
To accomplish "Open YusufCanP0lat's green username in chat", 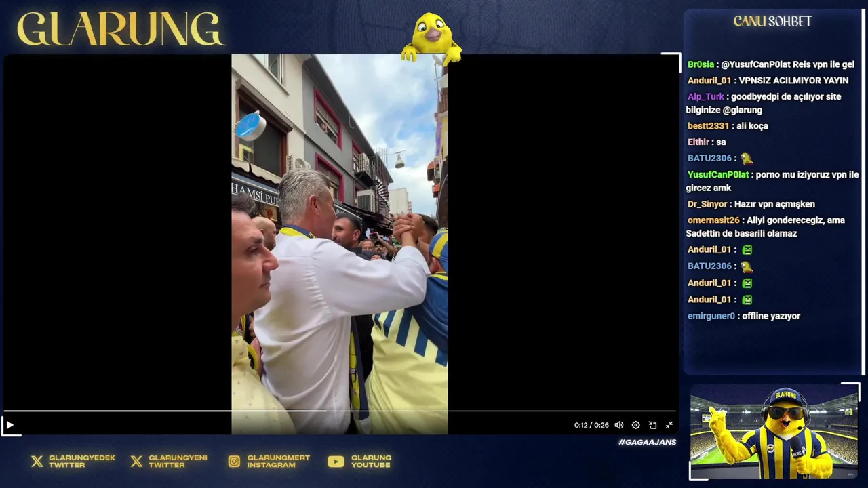I will pyautogui.click(x=718, y=174).
